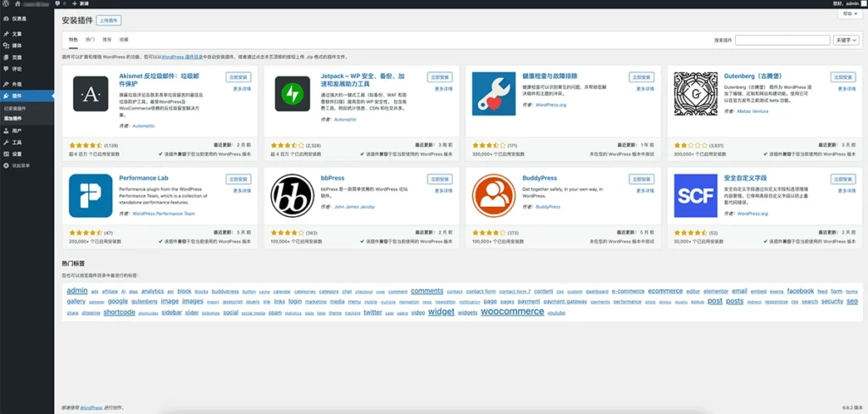Click the Gutenberg ornamental plugin icon

696,93
